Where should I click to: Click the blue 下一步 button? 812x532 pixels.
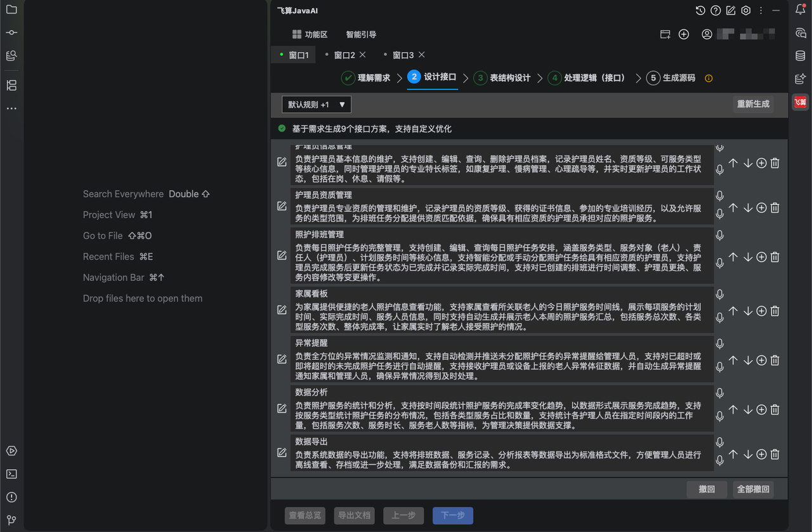tap(453, 515)
